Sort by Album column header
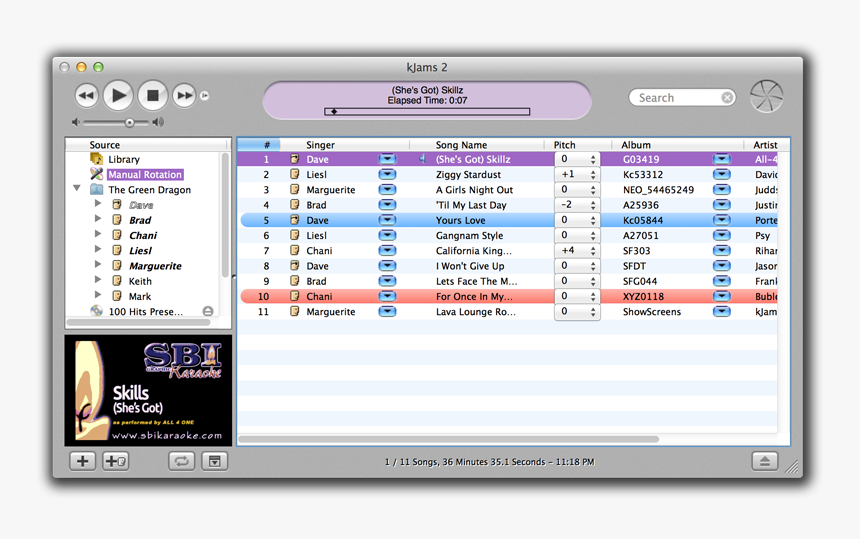 677,145
